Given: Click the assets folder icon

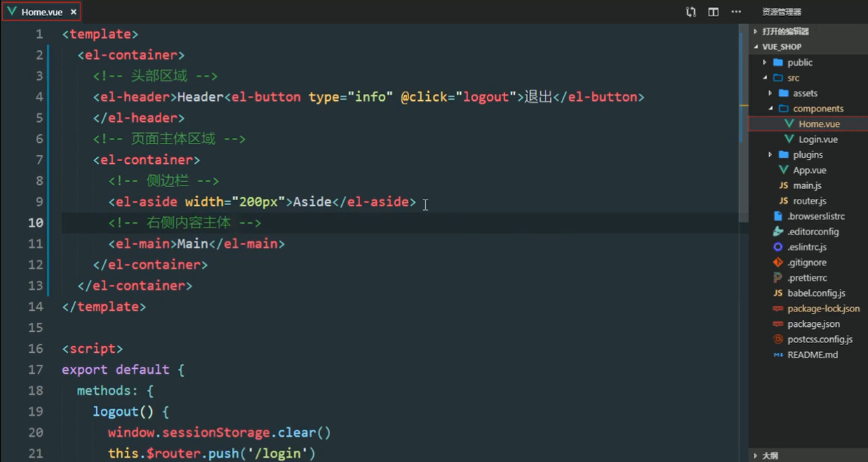Looking at the screenshot, I should [x=783, y=93].
